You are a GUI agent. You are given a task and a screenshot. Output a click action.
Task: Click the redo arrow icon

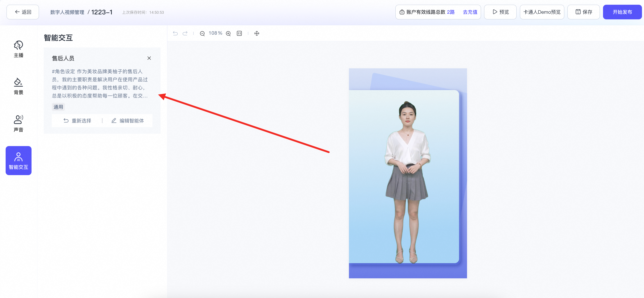185,33
